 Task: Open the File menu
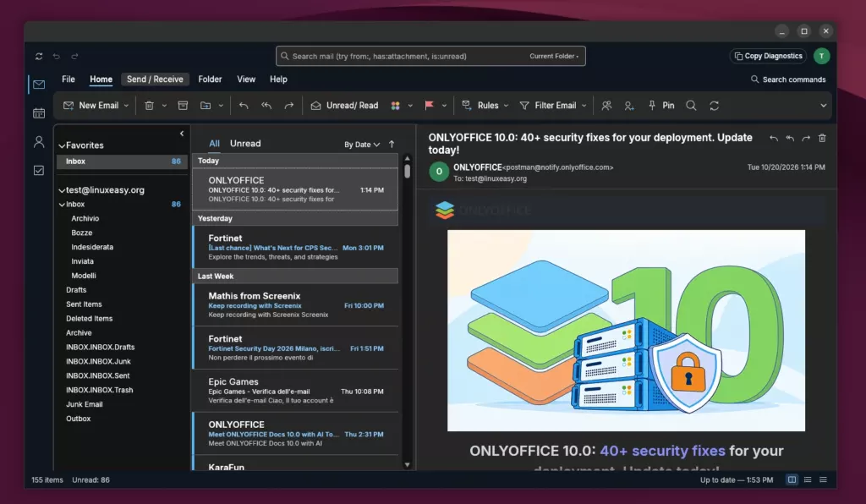69,79
